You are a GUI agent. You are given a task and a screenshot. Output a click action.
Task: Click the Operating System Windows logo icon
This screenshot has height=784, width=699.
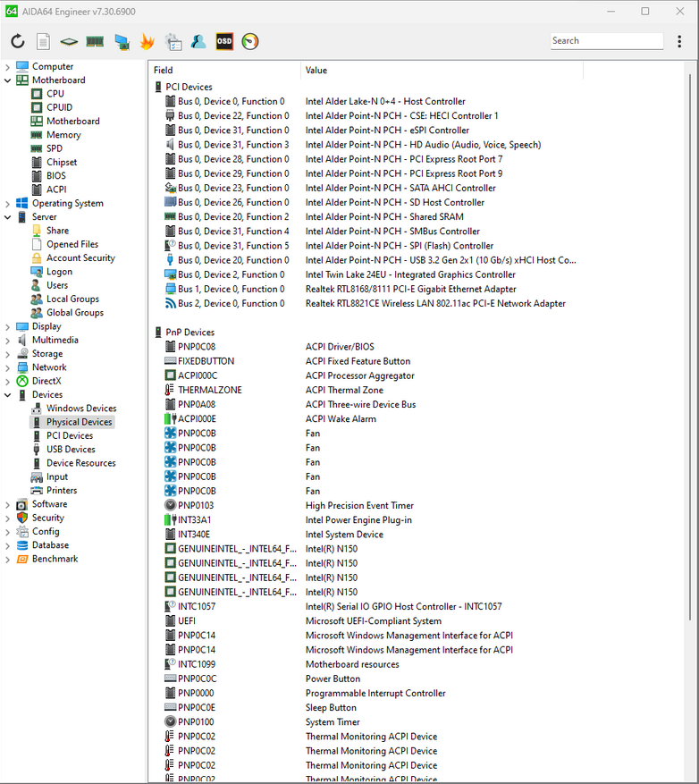[x=22, y=203]
